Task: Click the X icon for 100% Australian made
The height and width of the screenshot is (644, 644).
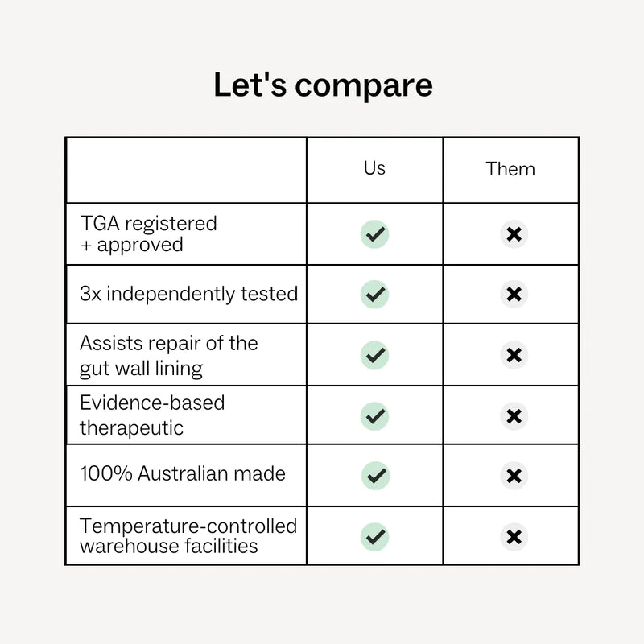Action: (x=514, y=476)
